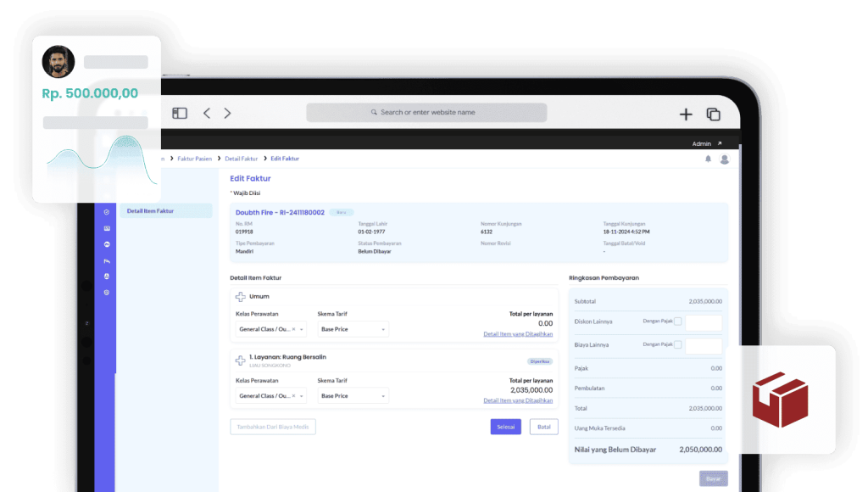Open the Kelas Perawatan dropdown under Umum
Image resolution: width=868 pixels, height=492 pixels.
click(271, 328)
